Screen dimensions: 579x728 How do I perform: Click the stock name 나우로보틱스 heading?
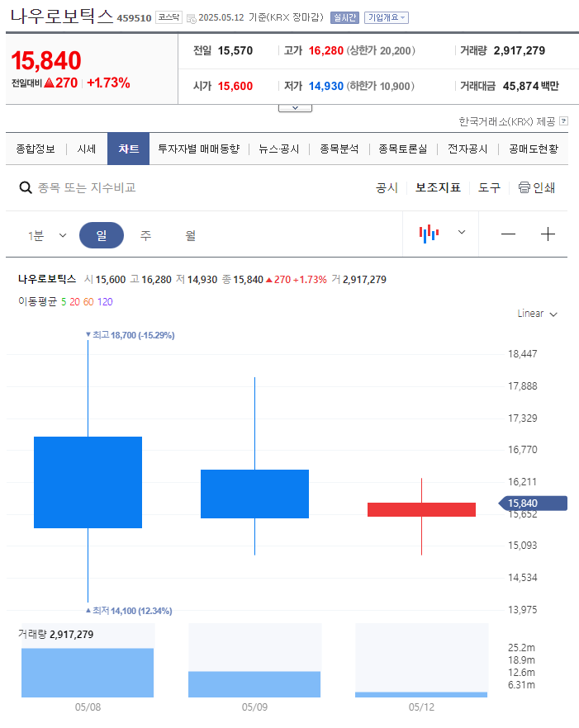point(62,17)
